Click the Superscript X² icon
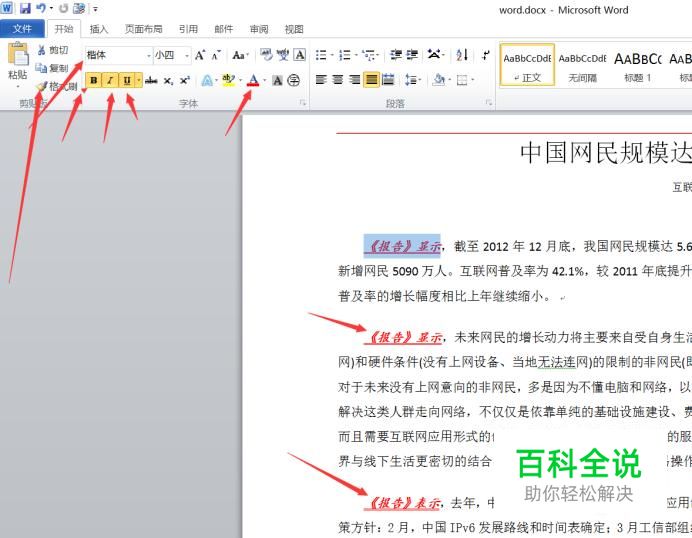 point(184,80)
